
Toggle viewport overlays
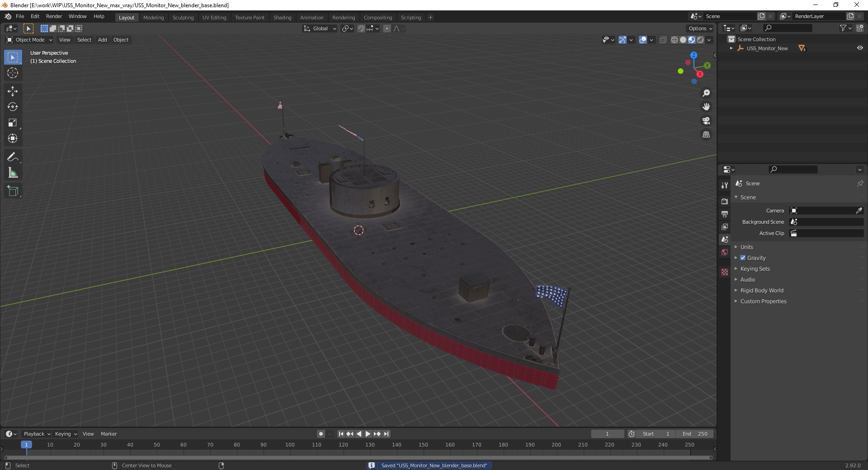[x=643, y=40]
